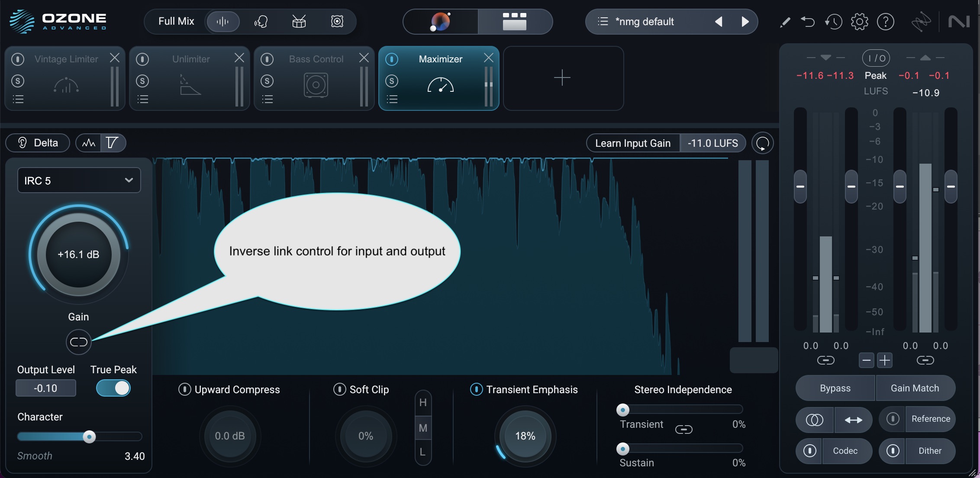
Task: Open Unlimiter module preset list
Action: 142,100
